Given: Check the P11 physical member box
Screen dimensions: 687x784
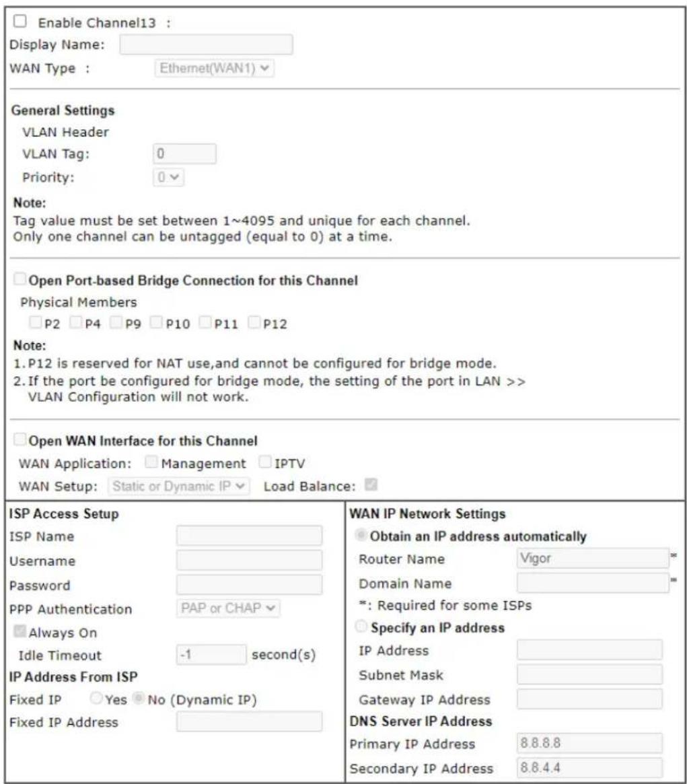Looking at the screenshot, I should point(205,322).
